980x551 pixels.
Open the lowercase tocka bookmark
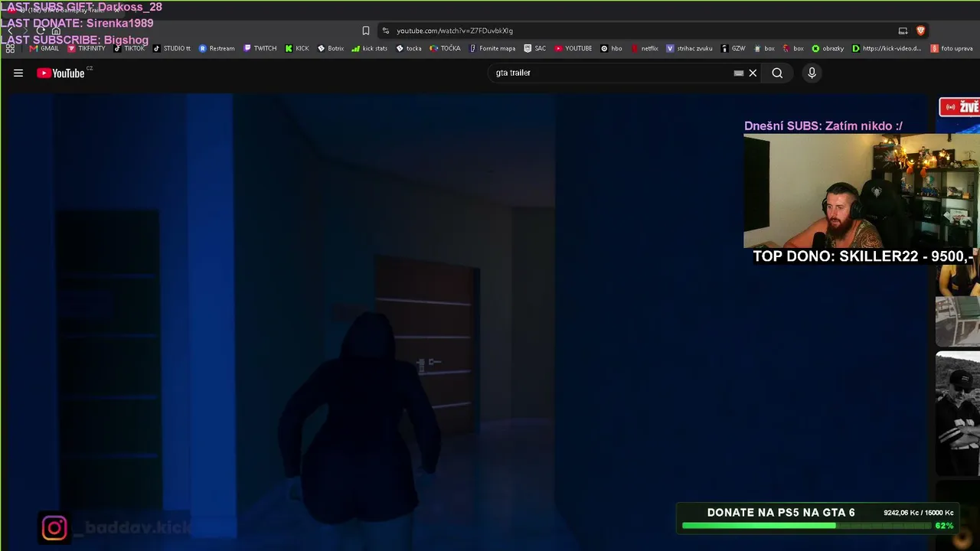coord(409,48)
